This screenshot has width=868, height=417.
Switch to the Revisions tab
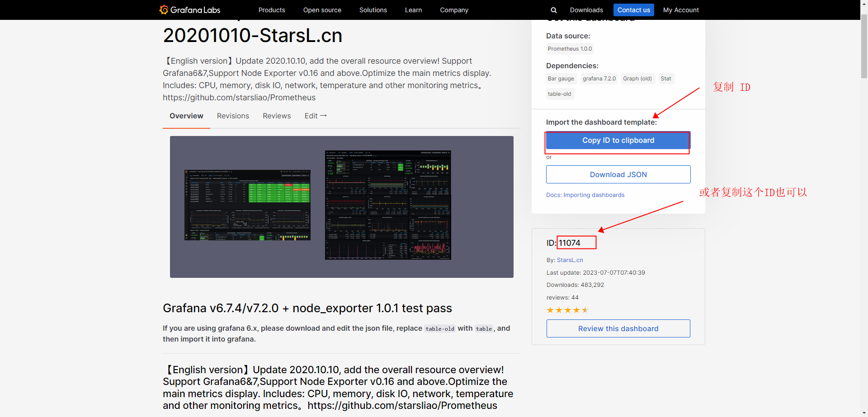point(233,116)
